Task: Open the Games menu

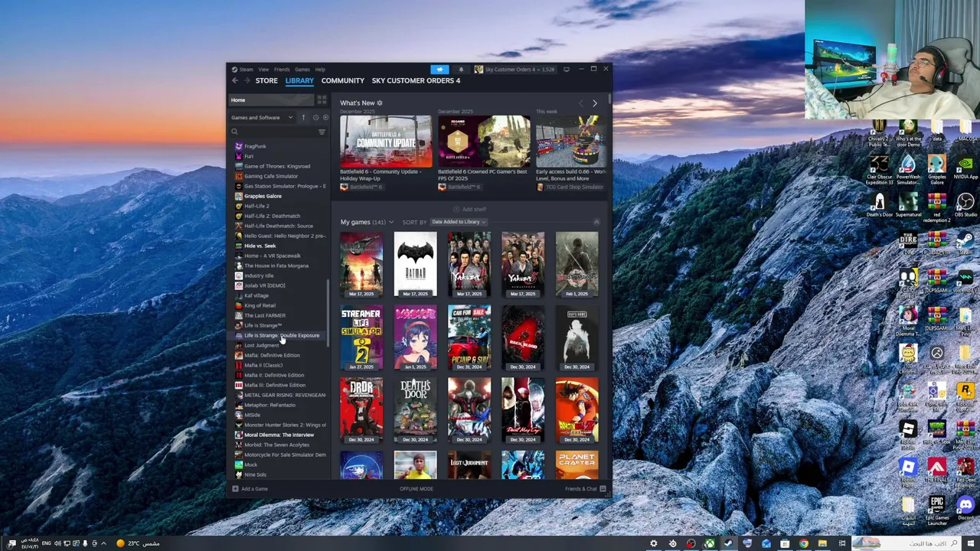Action: pos(302,70)
